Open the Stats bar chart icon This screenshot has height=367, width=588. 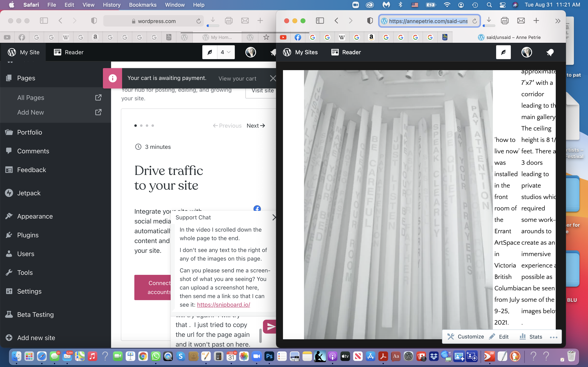pyautogui.click(x=522, y=336)
